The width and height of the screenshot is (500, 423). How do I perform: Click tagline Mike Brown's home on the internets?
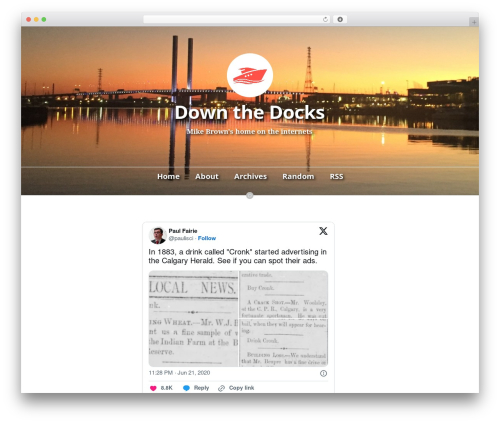(250, 132)
